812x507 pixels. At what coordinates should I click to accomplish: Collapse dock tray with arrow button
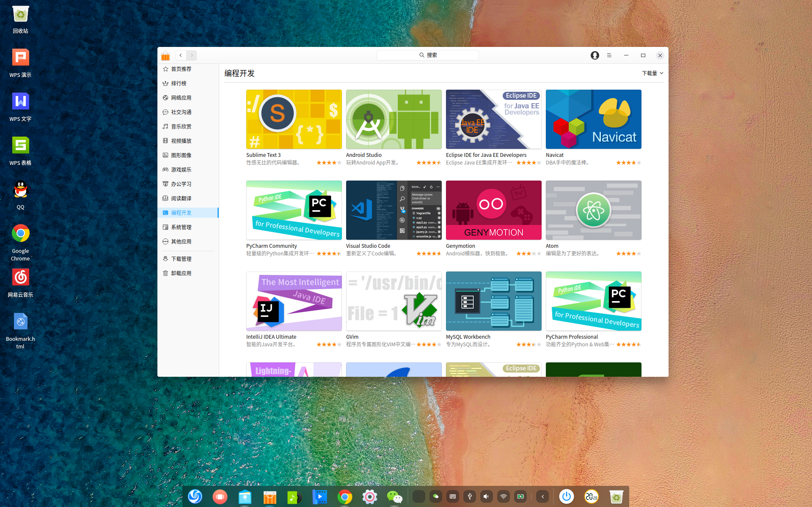click(542, 496)
